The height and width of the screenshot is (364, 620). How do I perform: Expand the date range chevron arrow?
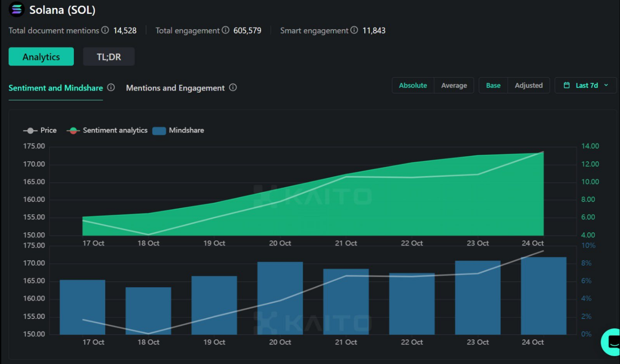pos(606,85)
